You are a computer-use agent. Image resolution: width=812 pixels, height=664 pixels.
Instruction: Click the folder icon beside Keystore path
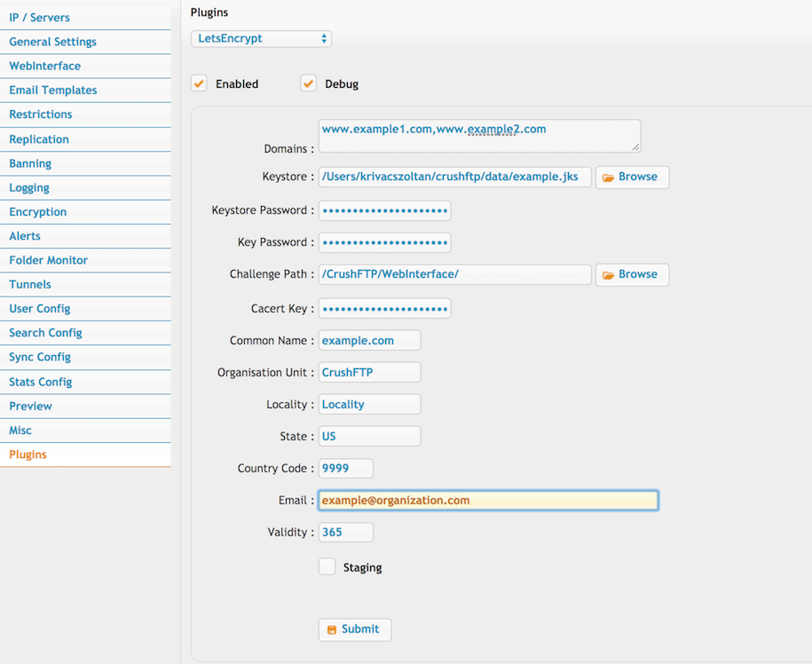point(608,178)
